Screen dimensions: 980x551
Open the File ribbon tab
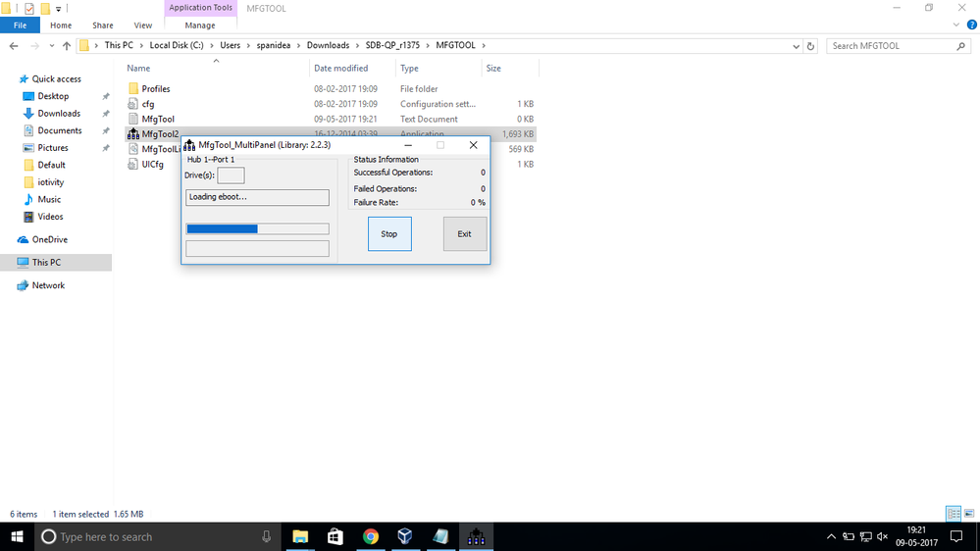pos(20,25)
